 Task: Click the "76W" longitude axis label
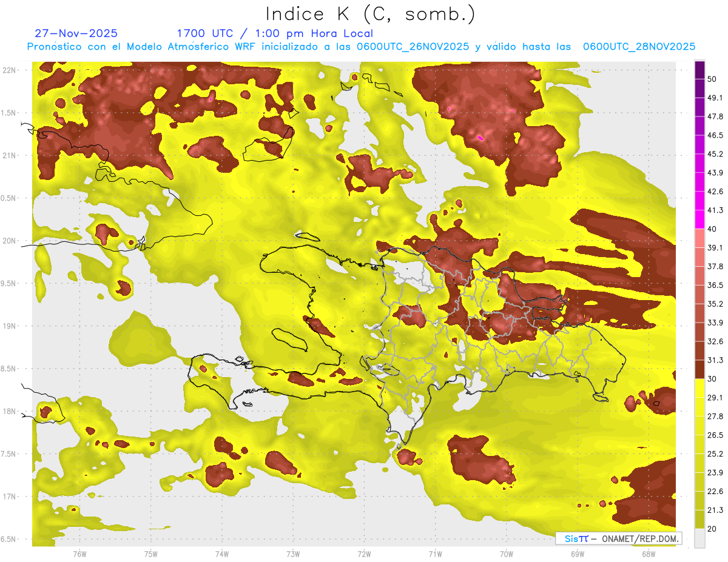click(x=79, y=554)
